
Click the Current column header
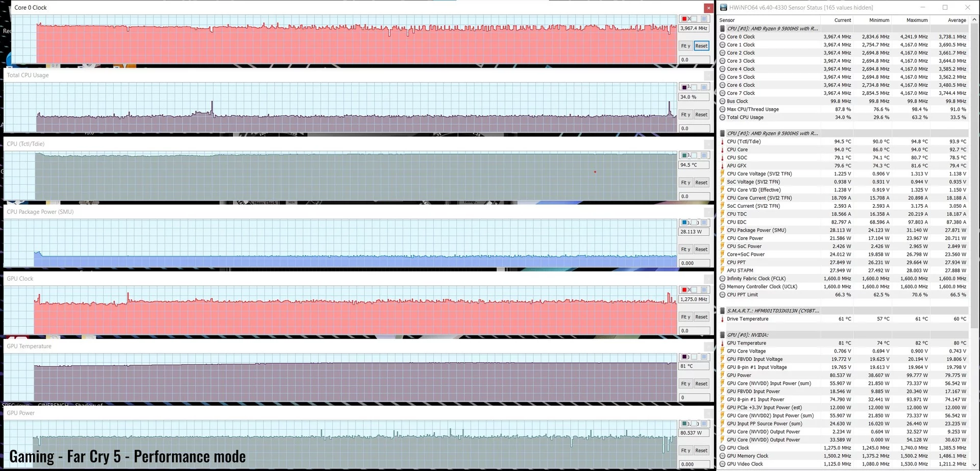(x=843, y=20)
